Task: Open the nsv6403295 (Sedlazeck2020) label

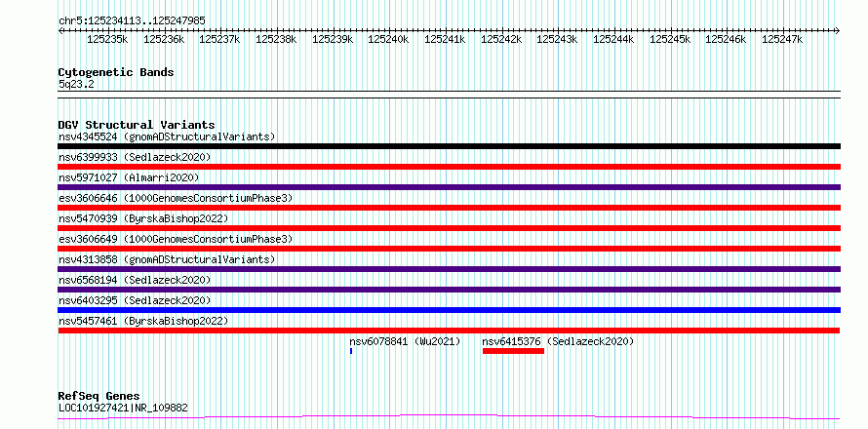Action: [x=135, y=300]
